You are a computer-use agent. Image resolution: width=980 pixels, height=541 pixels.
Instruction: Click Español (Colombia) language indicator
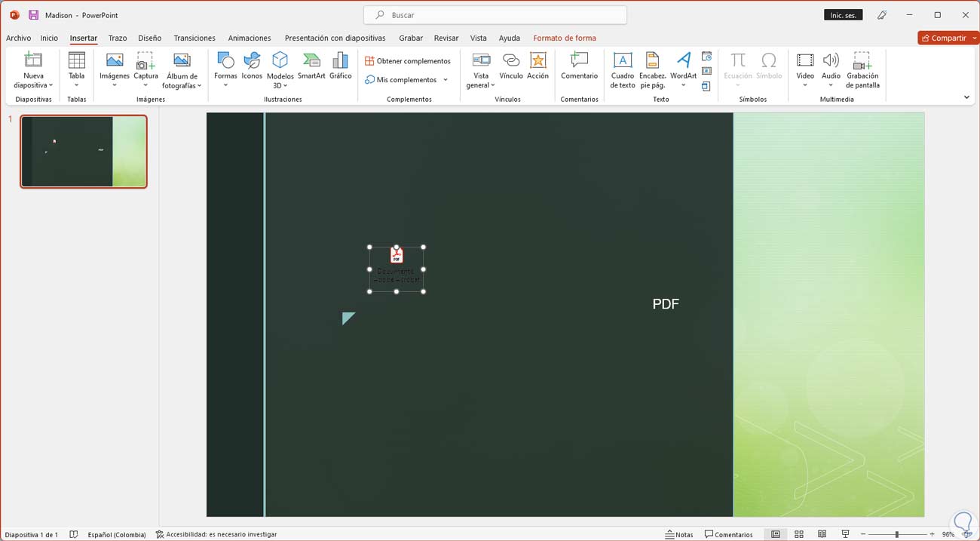coord(117,534)
